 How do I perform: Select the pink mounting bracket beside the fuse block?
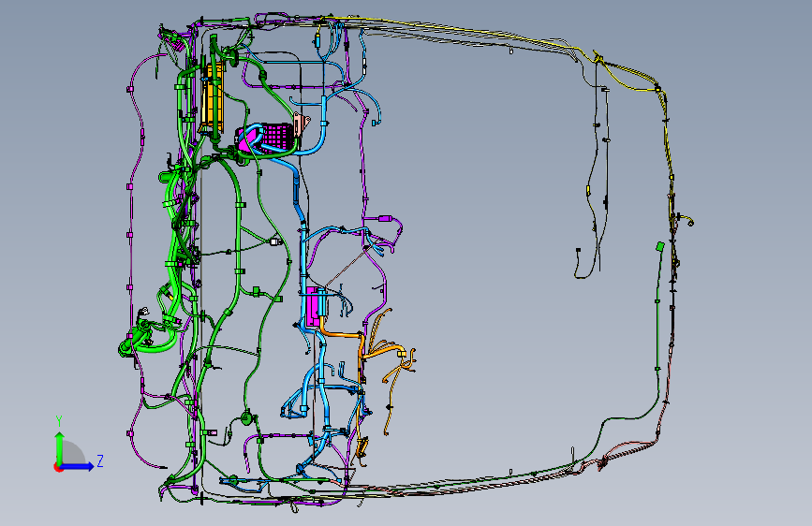302,125
